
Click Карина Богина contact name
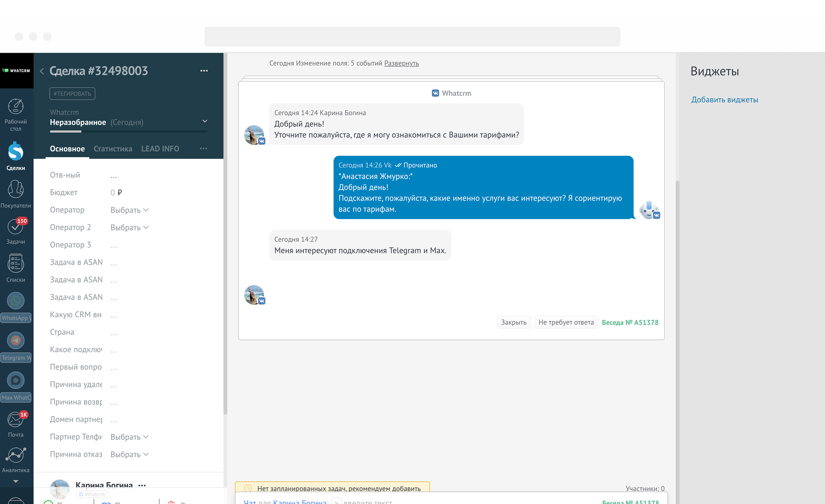104,485
